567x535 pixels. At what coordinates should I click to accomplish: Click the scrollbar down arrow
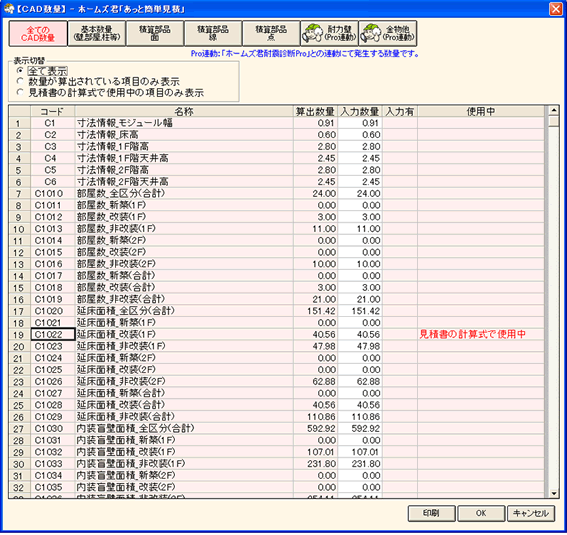click(x=553, y=493)
